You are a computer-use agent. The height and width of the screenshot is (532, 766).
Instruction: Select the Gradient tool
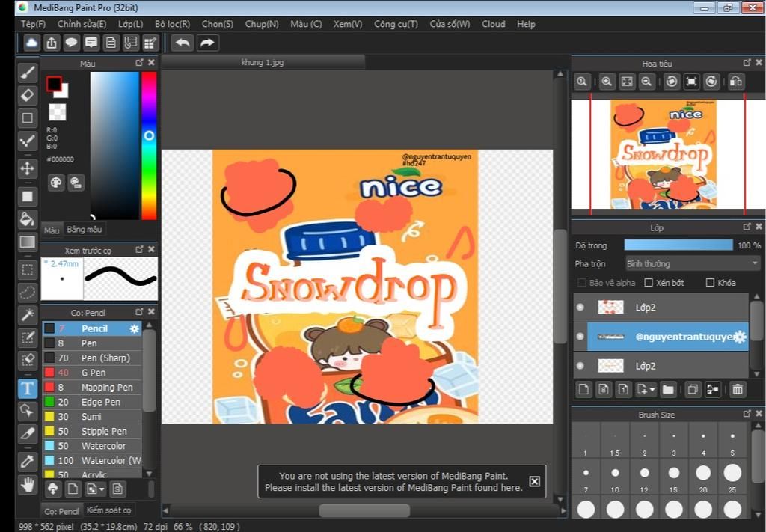pyautogui.click(x=28, y=242)
